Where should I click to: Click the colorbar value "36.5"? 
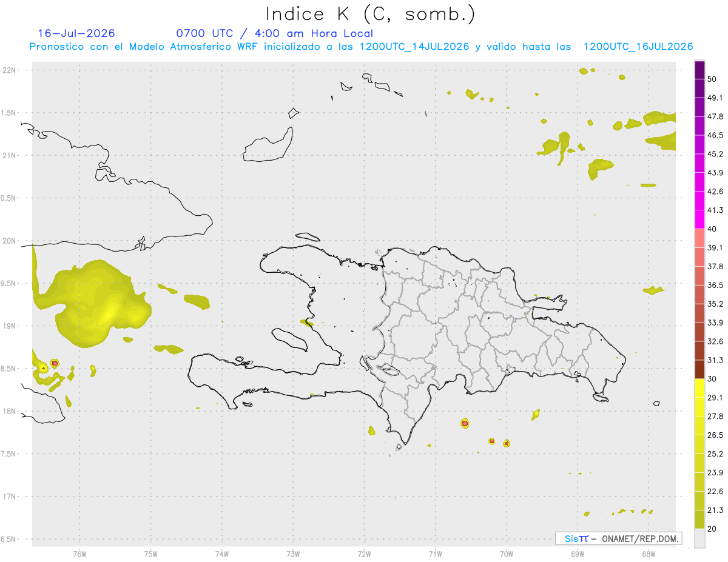(x=716, y=286)
